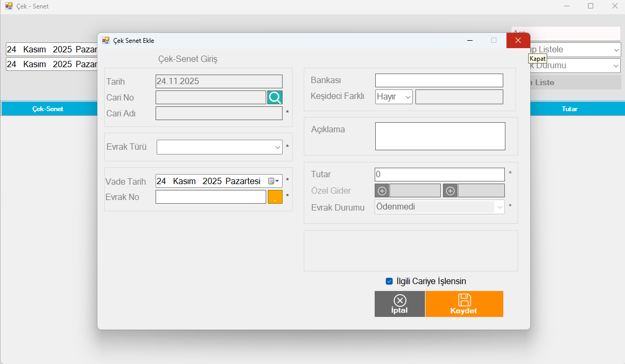Image resolution: width=625 pixels, height=364 pixels.
Task: Click the Tutar amount field
Action: pyautogui.click(x=439, y=175)
